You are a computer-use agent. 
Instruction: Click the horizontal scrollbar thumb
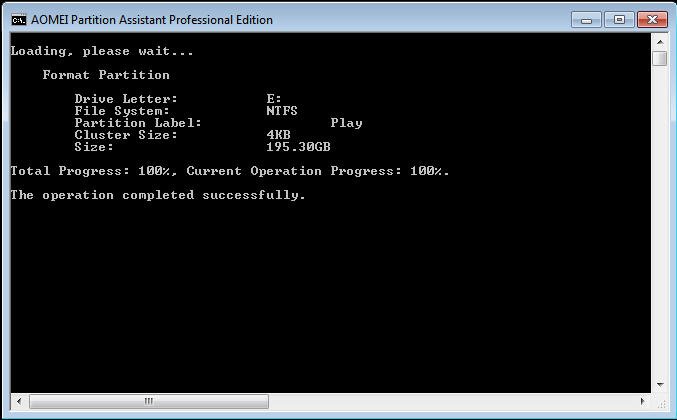(150, 401)
